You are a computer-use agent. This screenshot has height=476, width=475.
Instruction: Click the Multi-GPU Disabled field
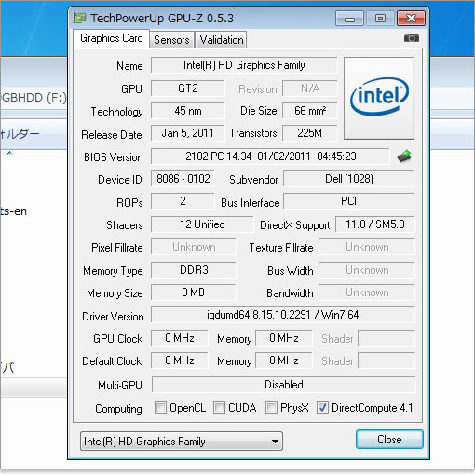pyautogui.click(x=284, y=385)
